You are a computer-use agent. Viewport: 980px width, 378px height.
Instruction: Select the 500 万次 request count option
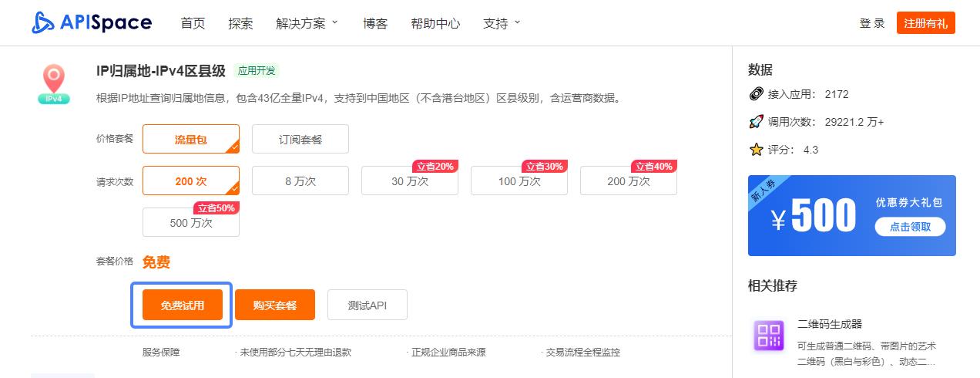191,222
